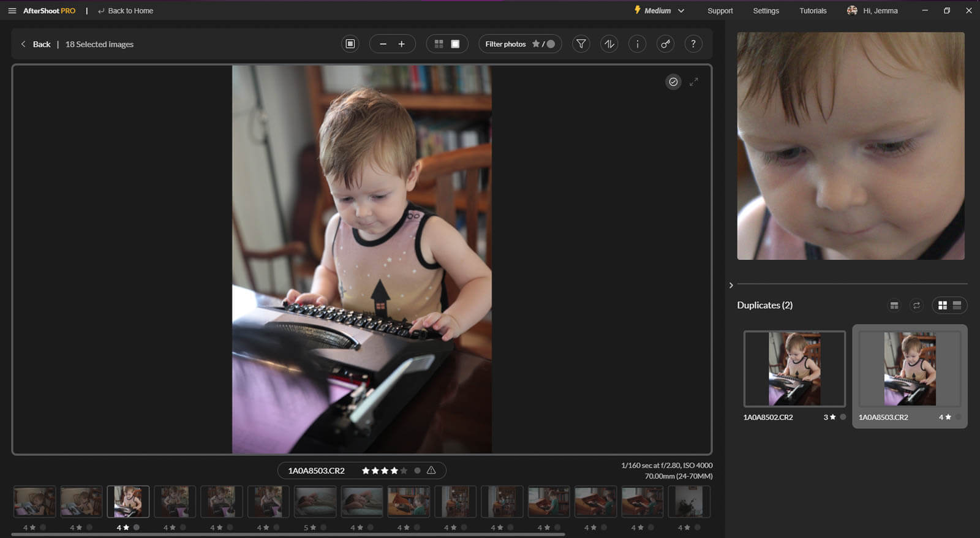Screen dimensions: 980x538
Task: Click the sort order arrows icon
Action: 609,44
